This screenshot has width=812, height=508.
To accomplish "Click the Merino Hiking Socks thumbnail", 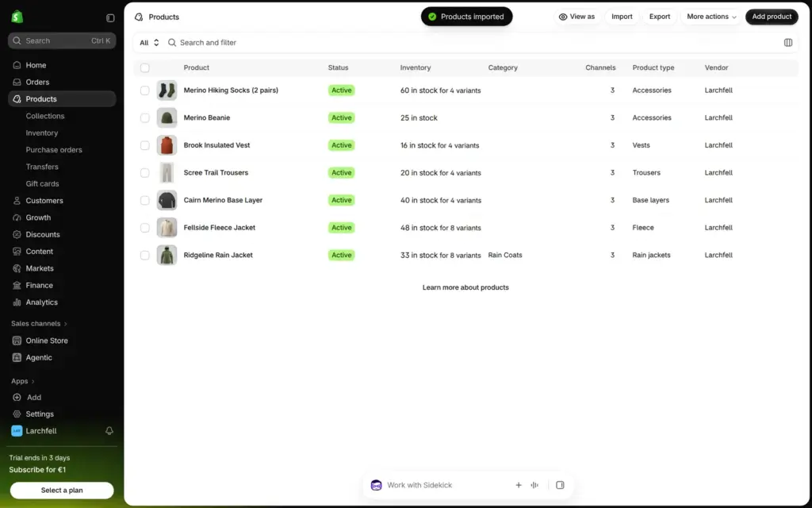I will [167, 90].
